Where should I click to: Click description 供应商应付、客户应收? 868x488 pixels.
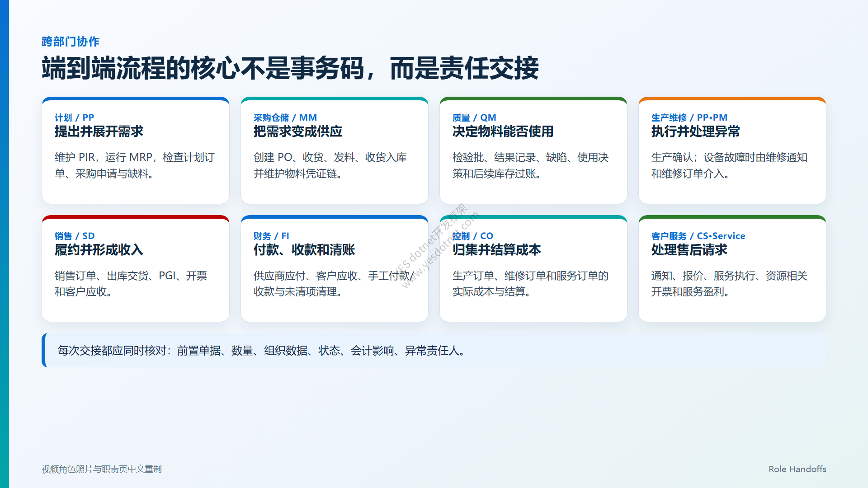click(x=334, y=284)
